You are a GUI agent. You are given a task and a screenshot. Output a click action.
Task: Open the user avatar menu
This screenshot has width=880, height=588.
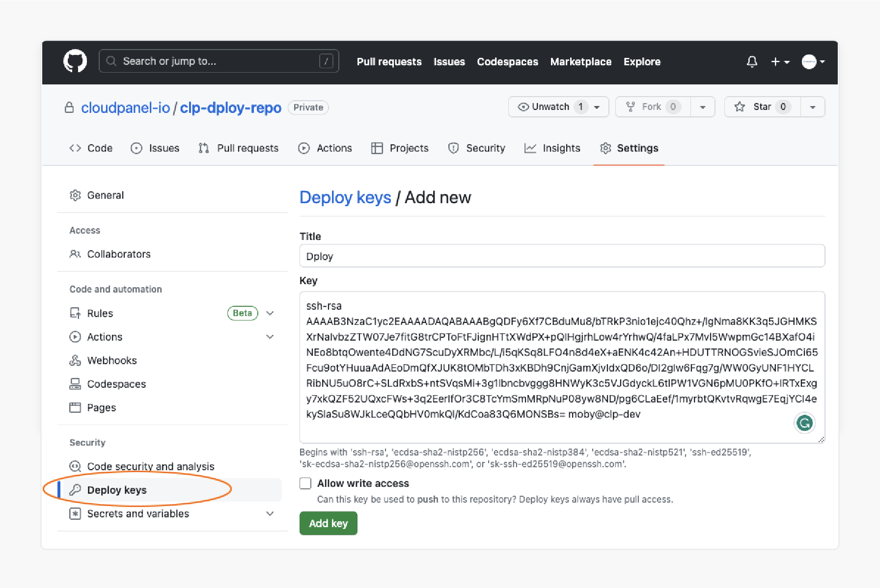pyautogui.click(x=813, y=62)
